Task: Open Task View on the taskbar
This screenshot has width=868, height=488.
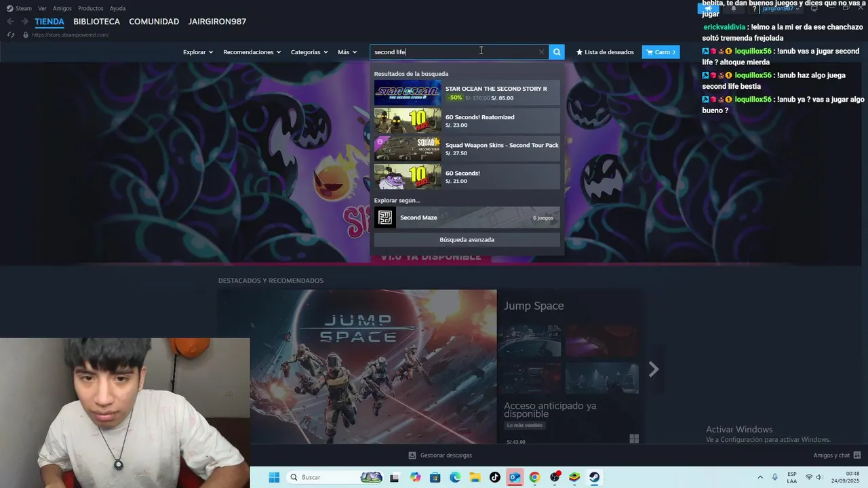Action: (x=395, y=477)
